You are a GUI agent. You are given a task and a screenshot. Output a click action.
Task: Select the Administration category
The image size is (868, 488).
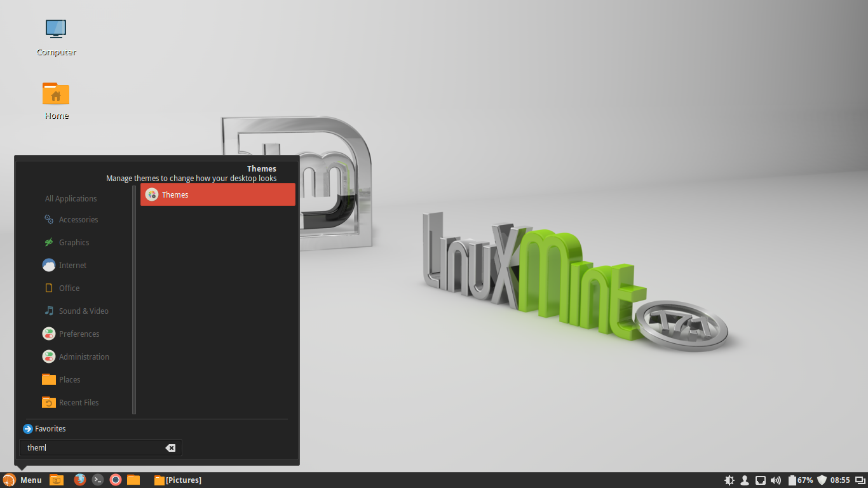(x=76, y=356)
